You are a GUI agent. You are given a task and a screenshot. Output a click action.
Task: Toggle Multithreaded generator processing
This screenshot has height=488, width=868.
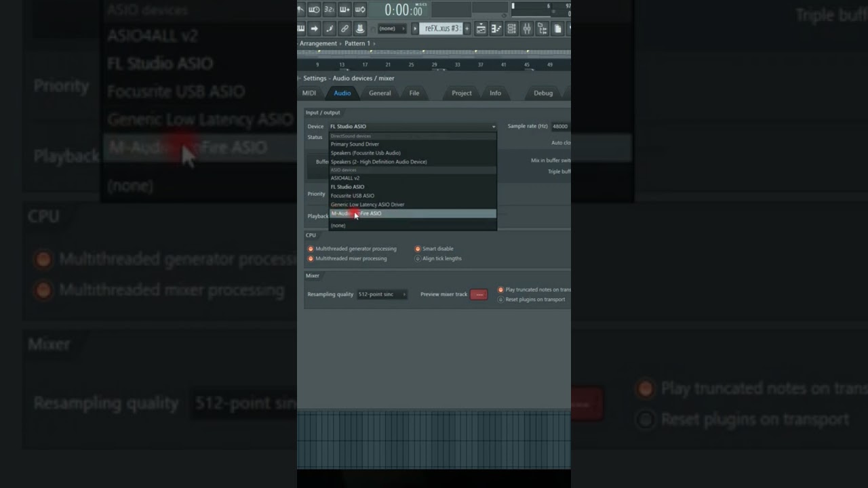pos(311,249)
